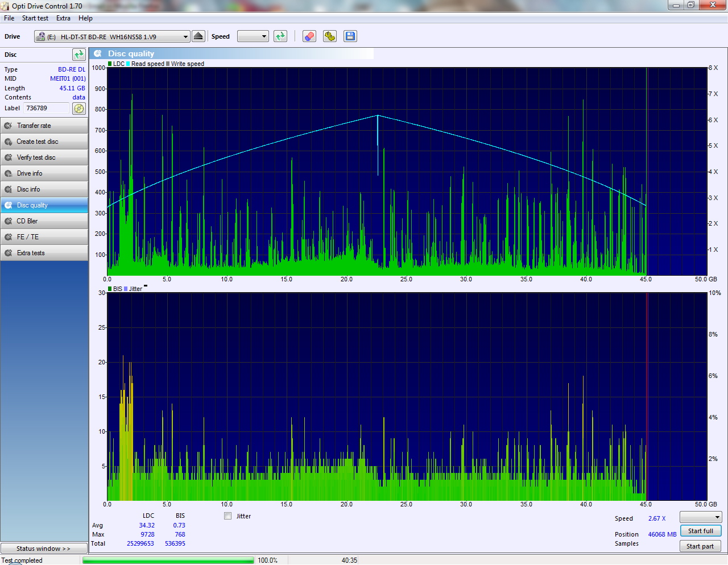Enable the Jitter checkbox

(x=228, y=516)
